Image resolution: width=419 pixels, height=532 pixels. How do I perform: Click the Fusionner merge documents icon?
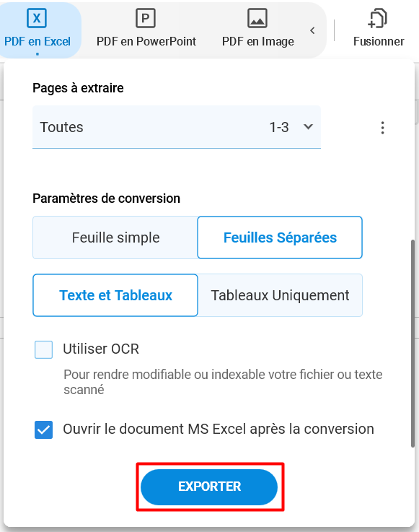click(378, 18)
